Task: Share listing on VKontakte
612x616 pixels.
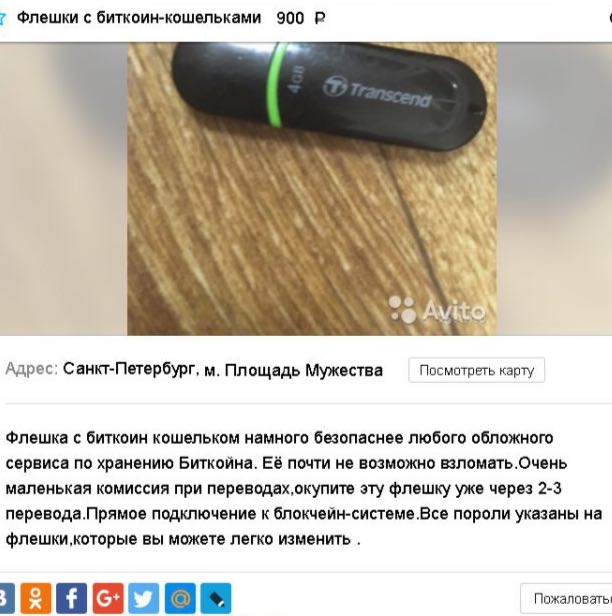Action: coord(6,598)
